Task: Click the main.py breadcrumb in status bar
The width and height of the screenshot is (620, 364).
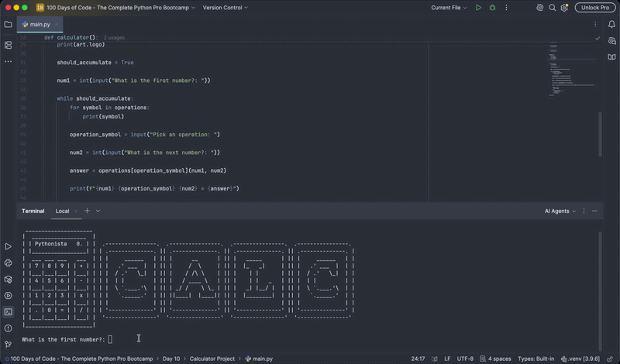Action: pos(259,359)
